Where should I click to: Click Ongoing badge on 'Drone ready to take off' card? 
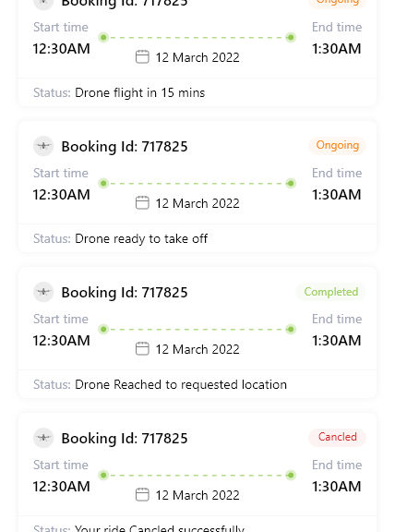(x=338, y=145)
